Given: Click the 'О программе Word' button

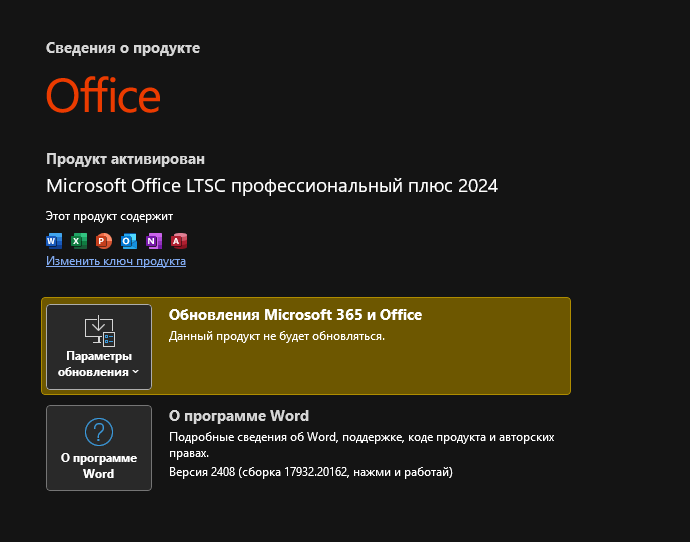Looking at the screenshot, I should coord(99,448).
